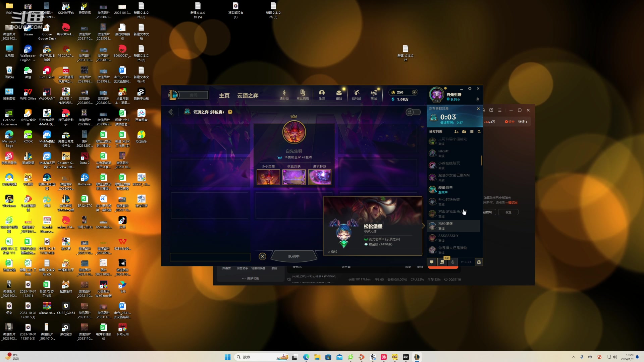Open the Windows Start button
644x362 pixels.
pyautogui.click(x=227, y=357)
